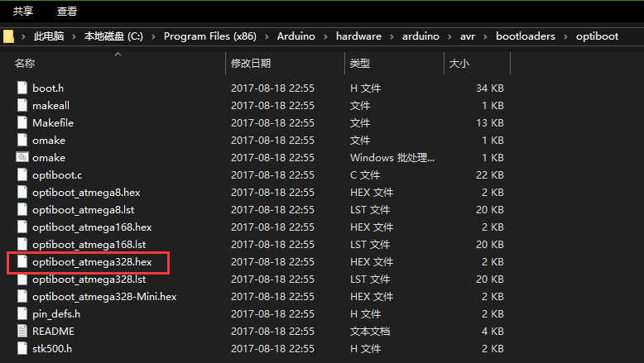Expand chevron after bootloaders breadcrumb
This screenshot has height=363, width=644.
565,36
